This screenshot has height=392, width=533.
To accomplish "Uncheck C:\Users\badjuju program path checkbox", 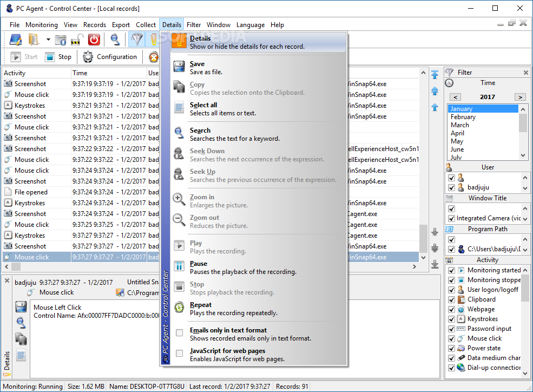I will pos(451,249).
